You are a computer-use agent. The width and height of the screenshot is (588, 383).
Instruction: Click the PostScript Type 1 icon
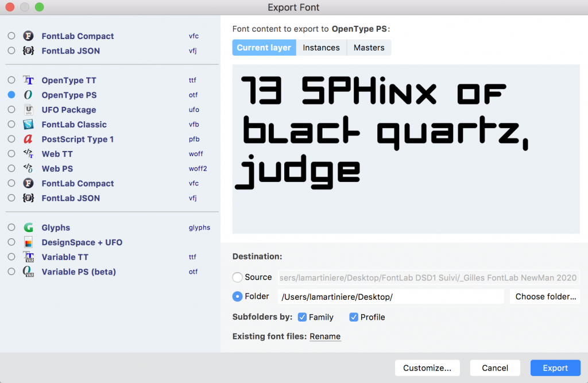(x=28, y=140)
